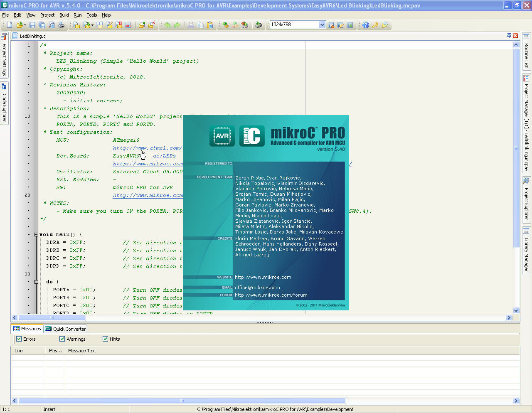The image size is (532, 413).
Task: Click the save layout icon with the pencil
Action: pyautogui.click(x=340, y=25)
